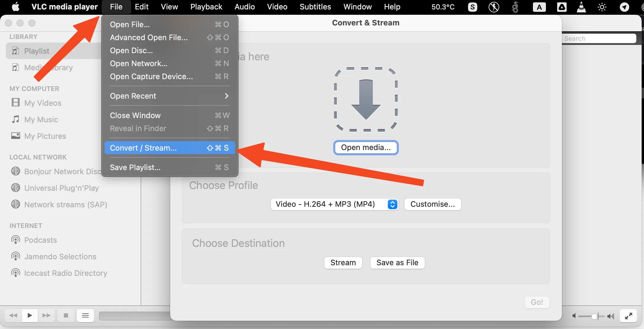Click the Save as File button
644x329 pixels.
tap(397, 263)
